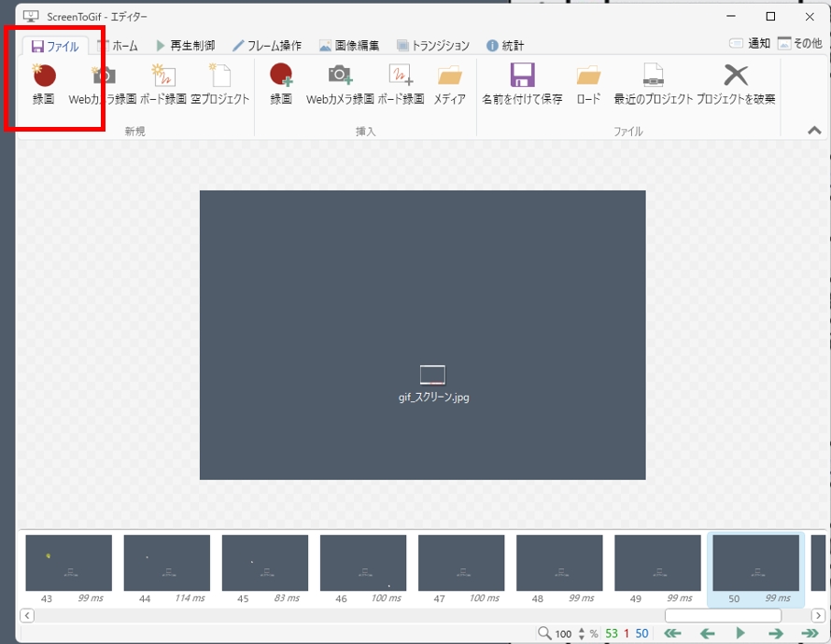This screenshot has height=644, width=831.
Task: Open メディア to insert media
Action: [x=450, y=83]
